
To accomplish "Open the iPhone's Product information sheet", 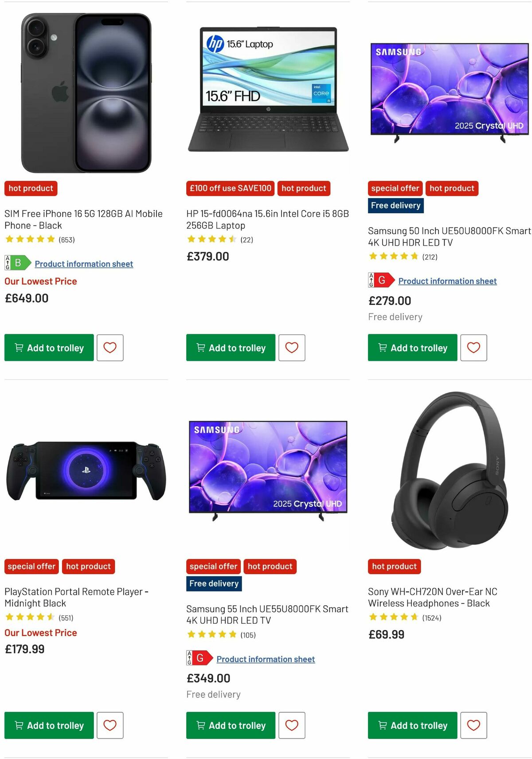I will coord(84,264).
